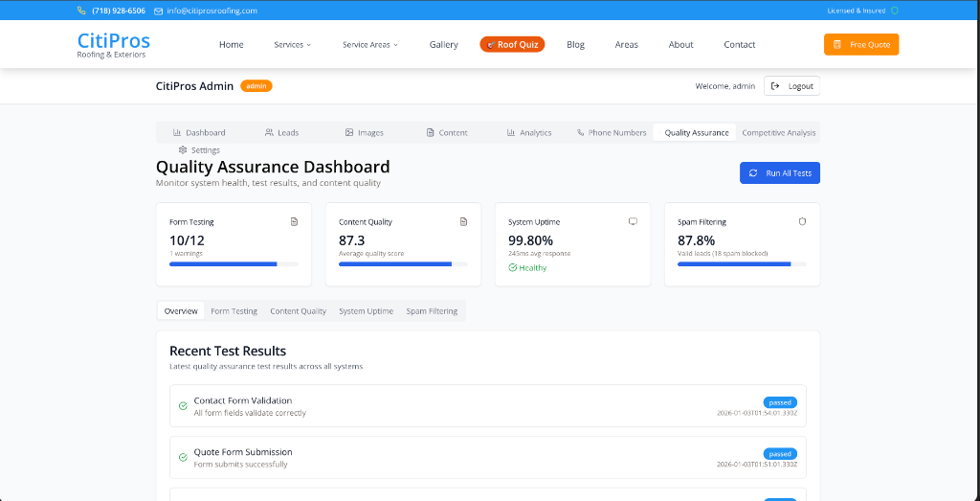Image resolution: width=980 pixels, height=501 pixels.
Task: Click Contact Form Validation passed badge
Action: 780,402
